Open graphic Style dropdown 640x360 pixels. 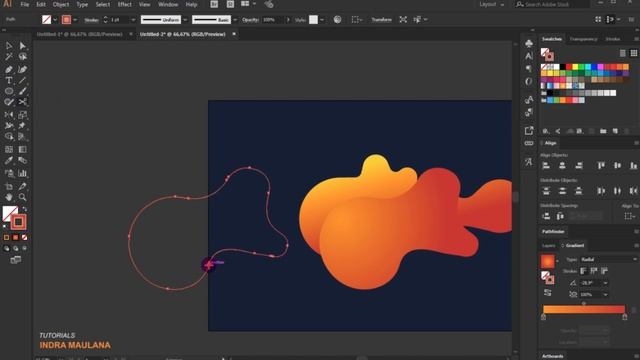pos(322,20)
